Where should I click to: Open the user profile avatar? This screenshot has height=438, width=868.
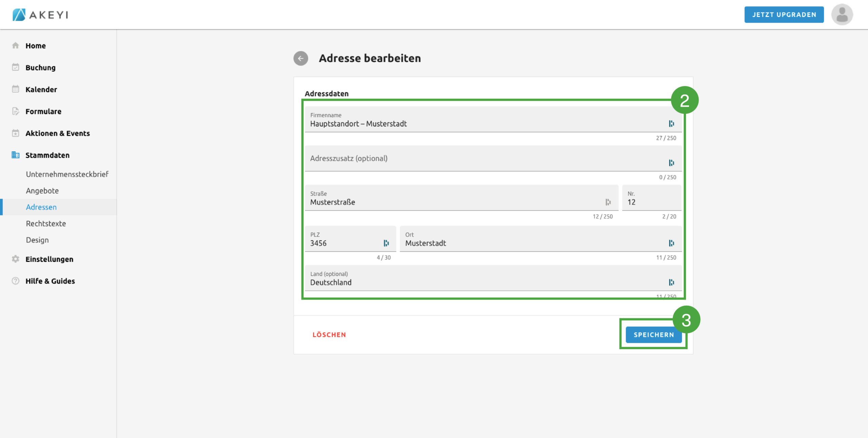(842, 15)
